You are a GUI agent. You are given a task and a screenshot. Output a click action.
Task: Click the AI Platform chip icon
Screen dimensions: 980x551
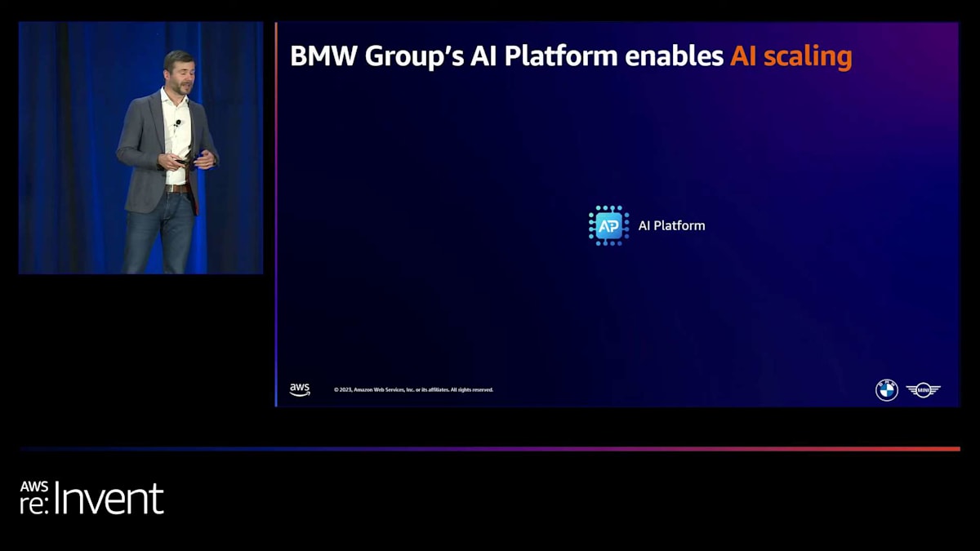608,225
